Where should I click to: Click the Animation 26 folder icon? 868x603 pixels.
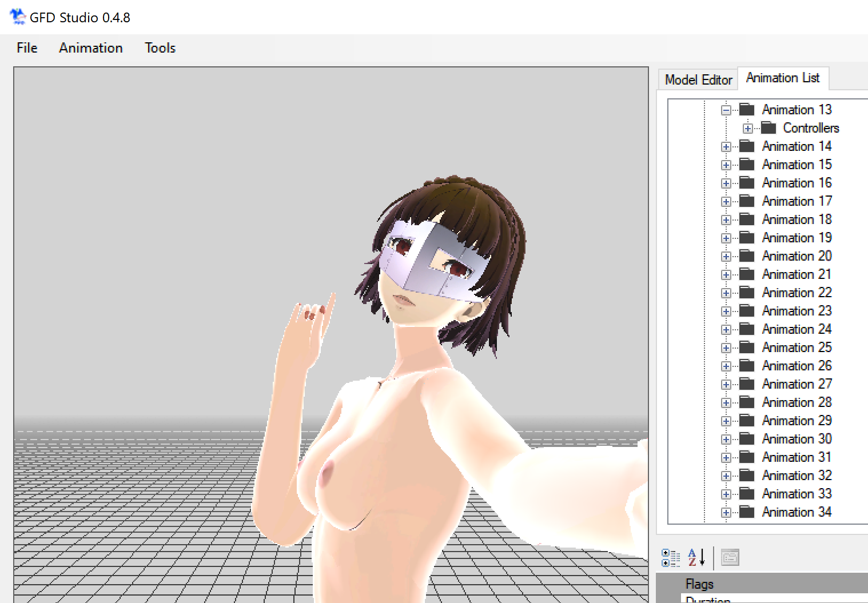click(747, 365)
